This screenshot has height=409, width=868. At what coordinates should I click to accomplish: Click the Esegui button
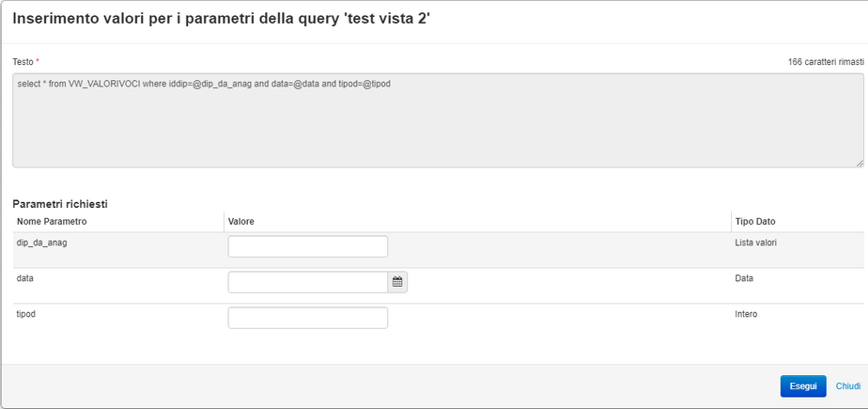tap(802, 386)
